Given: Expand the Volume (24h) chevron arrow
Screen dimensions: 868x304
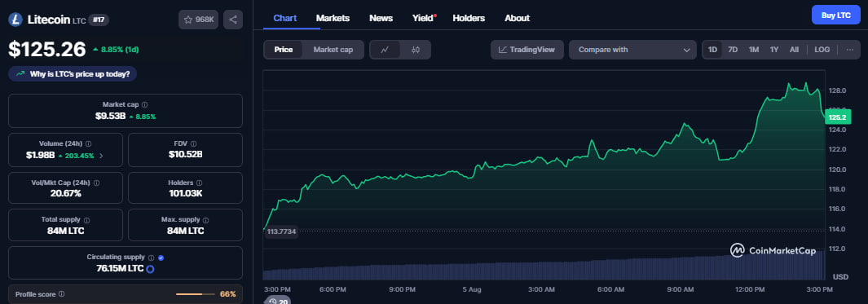Looking at the screenshot, I should coord(101,156).
